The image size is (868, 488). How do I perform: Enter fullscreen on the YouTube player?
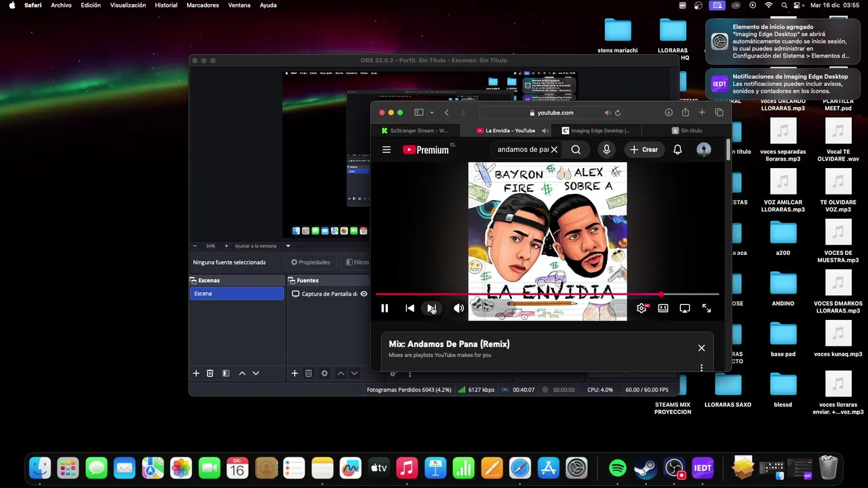pyautogui.click(x=707, y=308)
